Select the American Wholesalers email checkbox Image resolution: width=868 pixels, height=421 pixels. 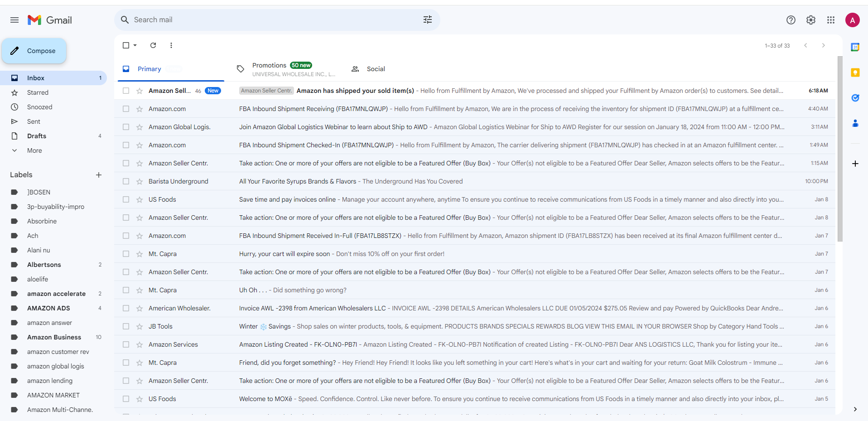tap(126, 308)
